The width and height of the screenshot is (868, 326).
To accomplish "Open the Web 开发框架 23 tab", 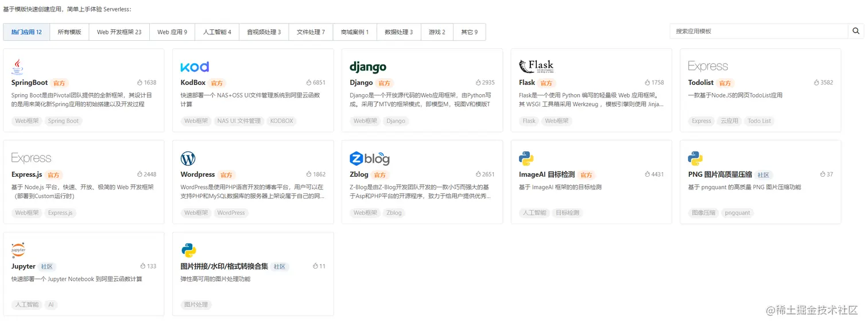I will (119, 32).
